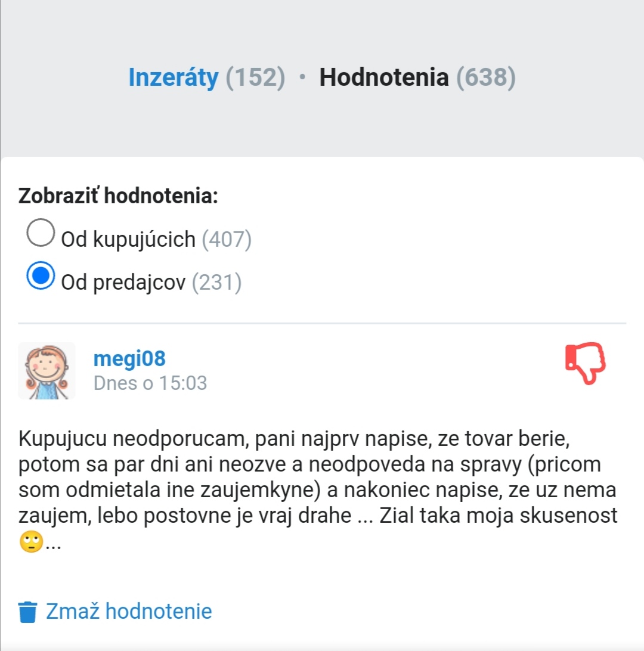This screenshot has width=644, height=651.
Task: Click the (407) buyers rating count
Action: click(227, 239)
